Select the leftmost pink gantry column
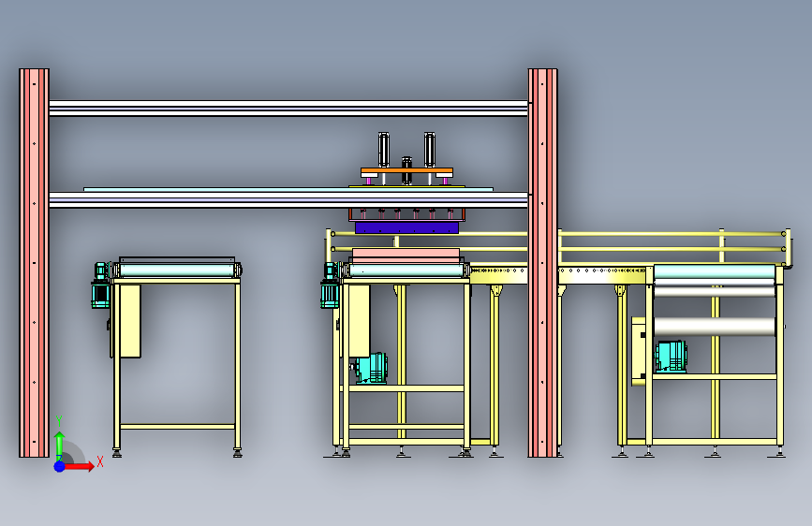Viewport: 812px width, 526px height. pos(34,263)
